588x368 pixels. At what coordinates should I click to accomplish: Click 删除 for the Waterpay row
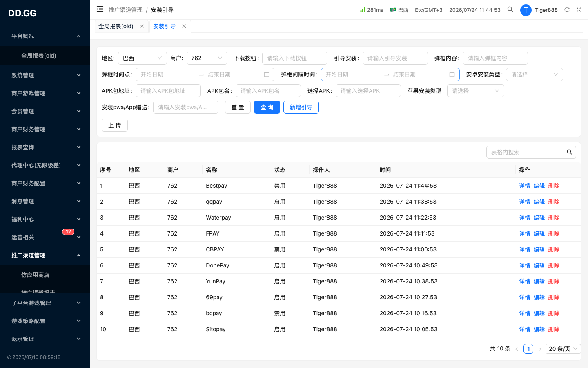click(x=554, y=218)
